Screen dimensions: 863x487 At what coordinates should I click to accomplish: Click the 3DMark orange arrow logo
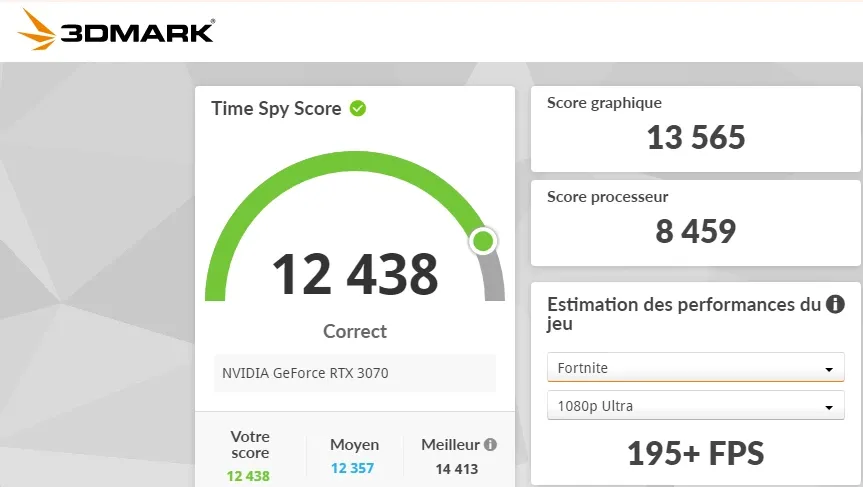pos(38,30)
